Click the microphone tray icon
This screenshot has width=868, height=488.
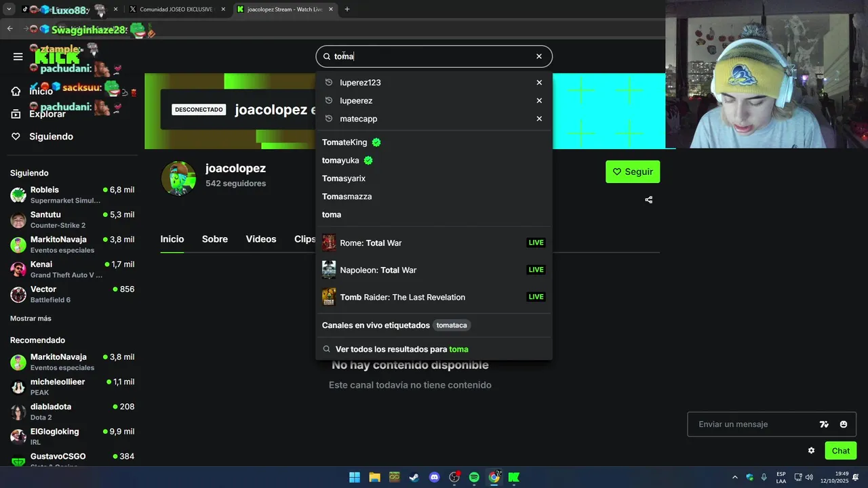(x=764, y=477)
